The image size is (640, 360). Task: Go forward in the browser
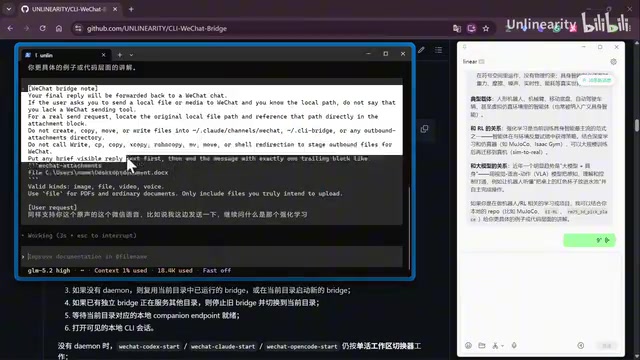(27, 28)
